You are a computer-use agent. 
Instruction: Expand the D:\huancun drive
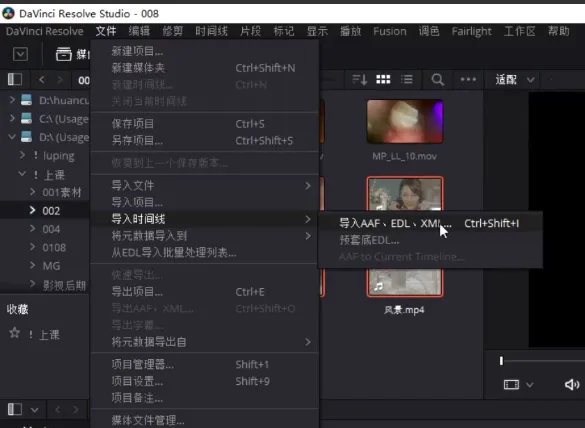pyautogui.click(x=12, y=100)
